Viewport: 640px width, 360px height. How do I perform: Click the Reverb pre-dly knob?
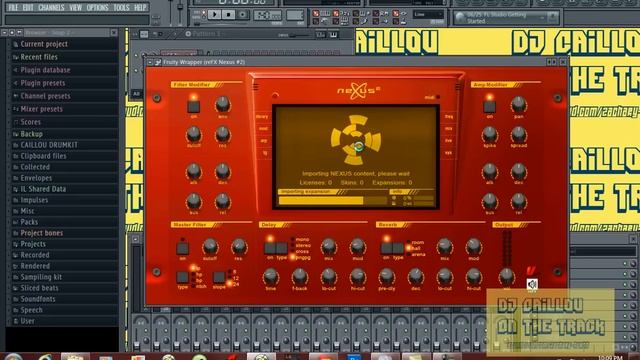point(386,277)
